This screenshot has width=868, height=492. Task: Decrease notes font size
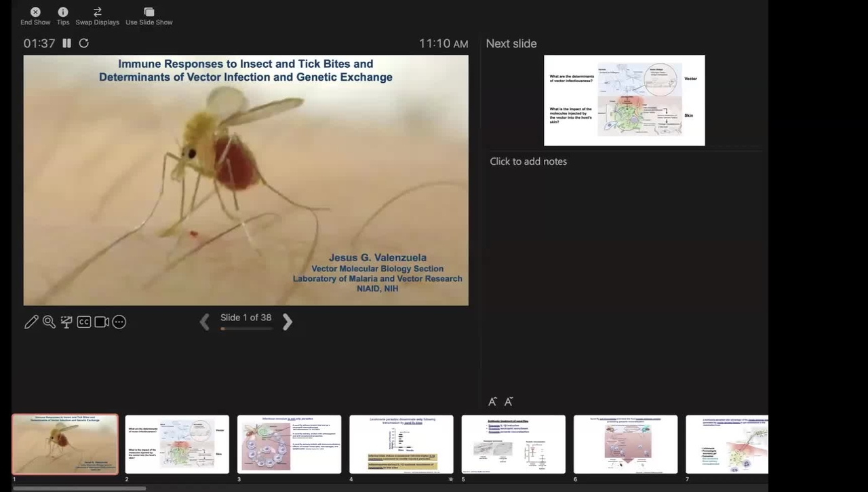(509, 402)
